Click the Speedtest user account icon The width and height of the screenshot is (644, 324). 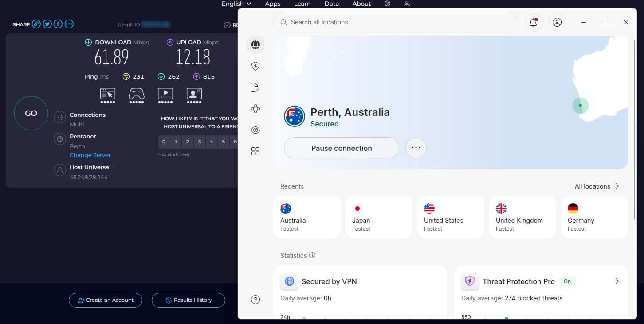click(x=407, y=4)
